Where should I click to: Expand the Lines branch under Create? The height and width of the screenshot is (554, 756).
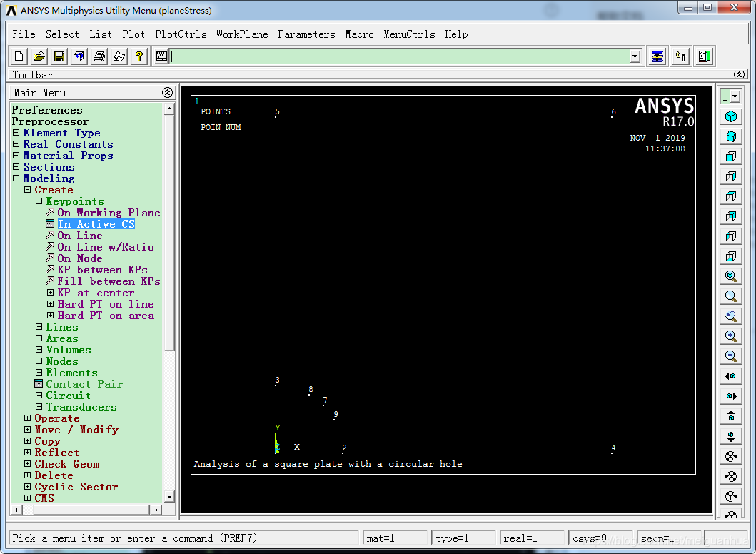pos(39,327)
